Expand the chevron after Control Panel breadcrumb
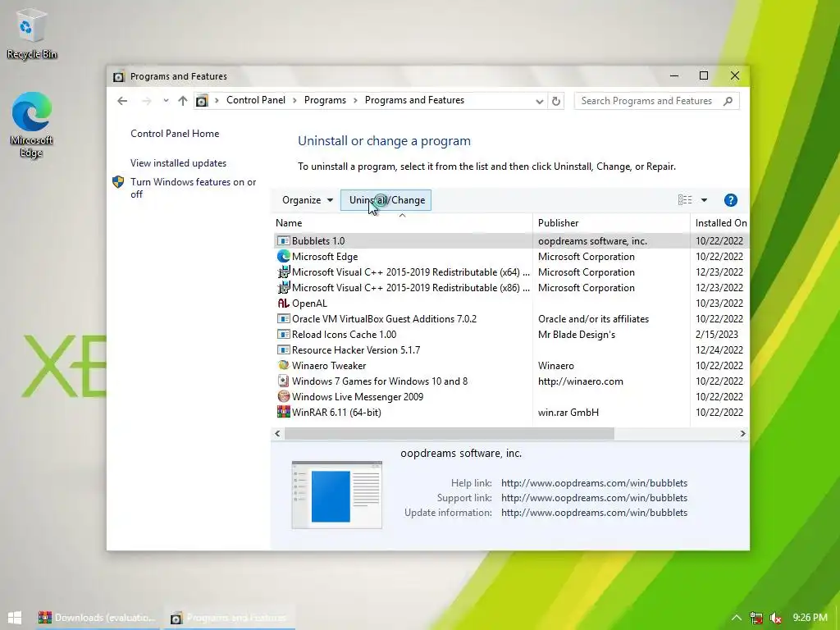 (294, 101)
